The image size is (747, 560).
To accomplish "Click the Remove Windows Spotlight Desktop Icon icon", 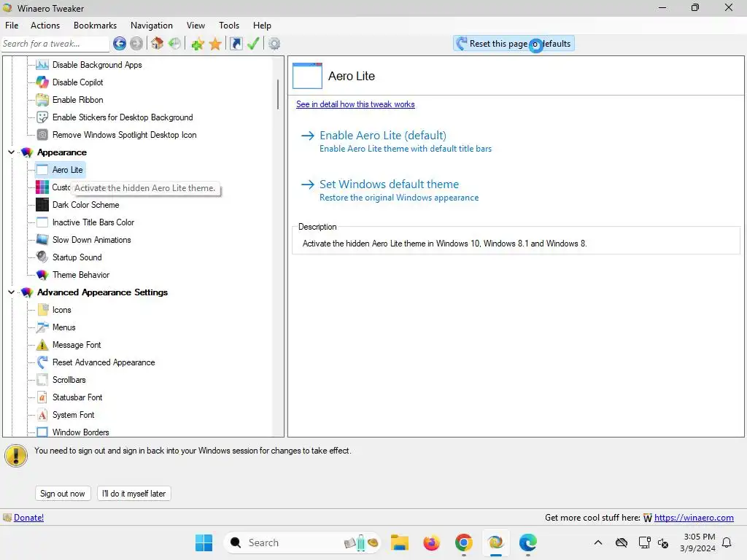I will click(42, 135).
